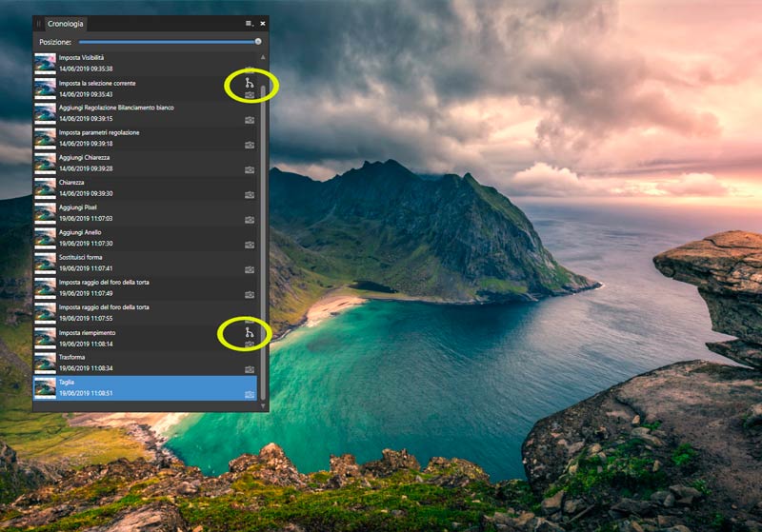
Task: Click timestamp 19/06/2019 11:07:41
Action: (86, 268)
